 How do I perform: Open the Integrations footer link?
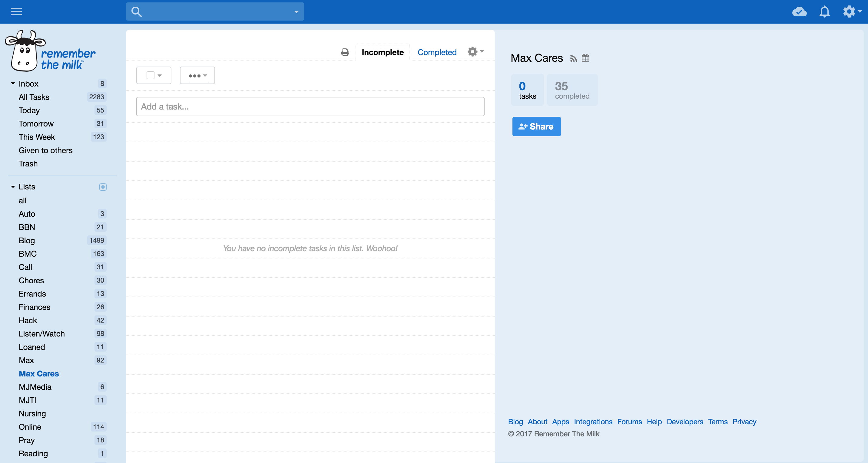tap(593, 422)
